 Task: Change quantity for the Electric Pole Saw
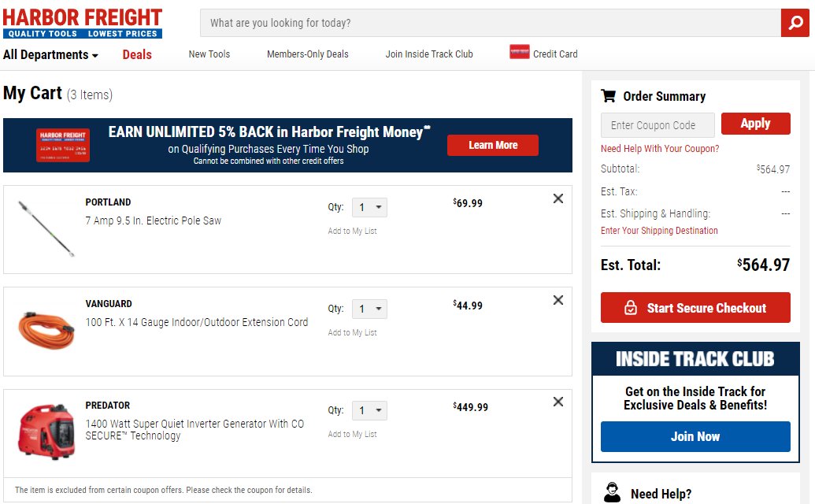[369, 207]
